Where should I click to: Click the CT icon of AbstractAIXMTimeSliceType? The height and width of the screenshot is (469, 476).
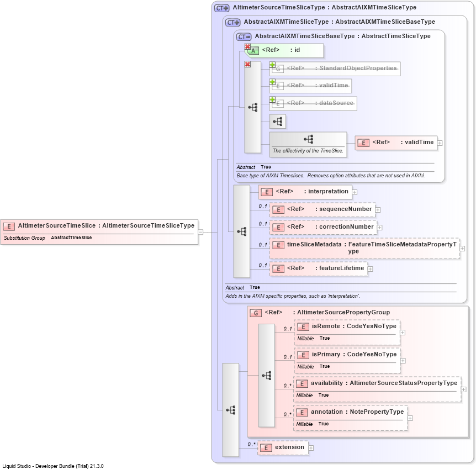[232, 22]
